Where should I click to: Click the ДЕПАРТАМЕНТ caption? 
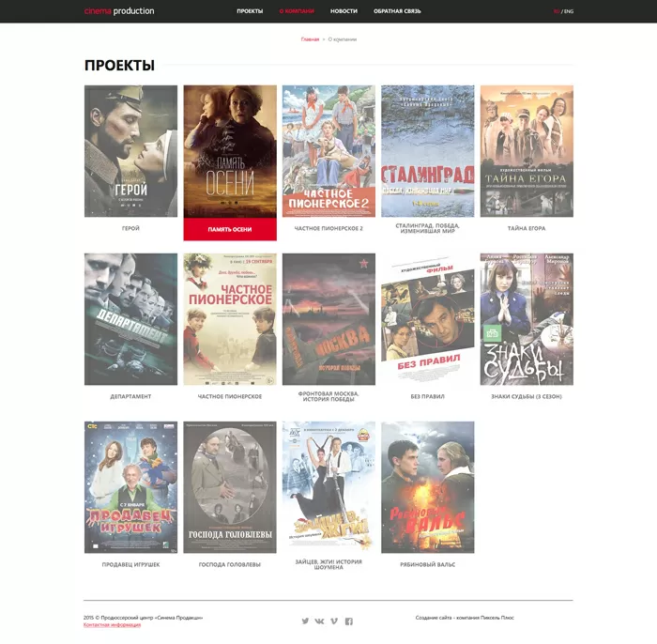[x=130, y=396]
